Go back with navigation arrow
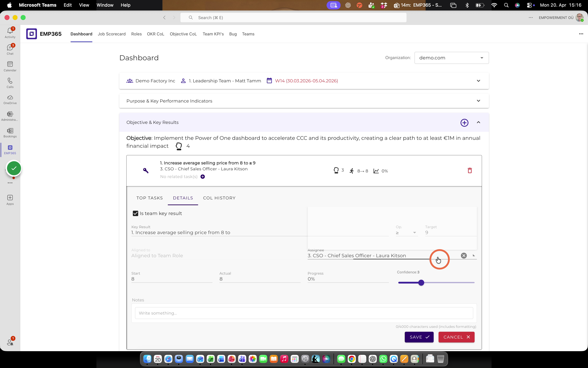This screenshot has height=368, width=588. point(164,18)
